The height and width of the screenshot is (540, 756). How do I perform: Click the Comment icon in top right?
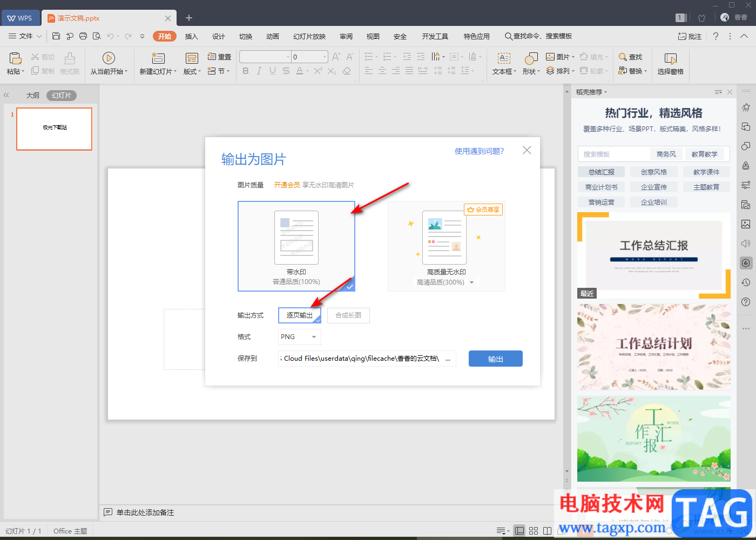(x=690, y=36)
